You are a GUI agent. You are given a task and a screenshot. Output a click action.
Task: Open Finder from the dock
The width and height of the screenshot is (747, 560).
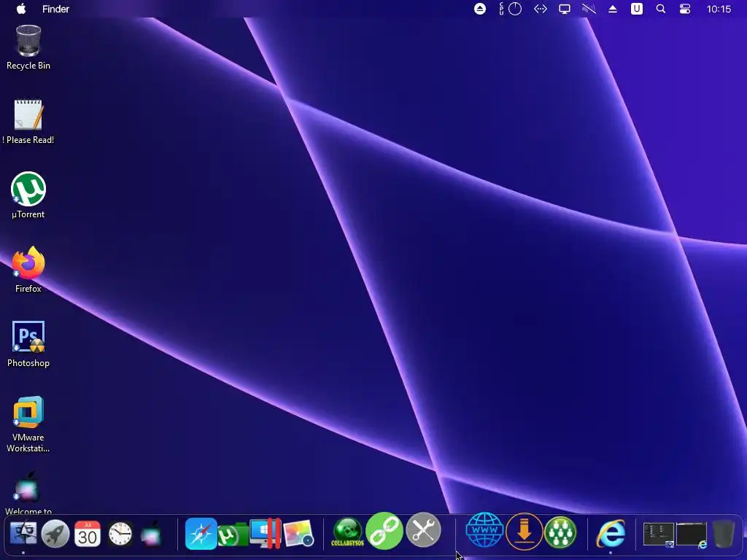click(23, 533)
